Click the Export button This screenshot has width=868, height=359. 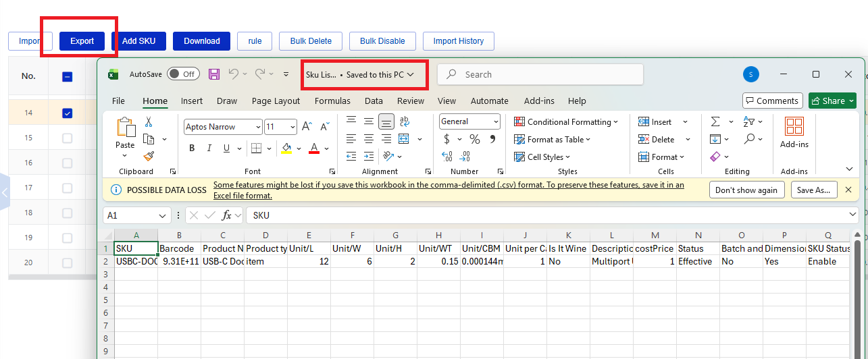tap(82, 41)
